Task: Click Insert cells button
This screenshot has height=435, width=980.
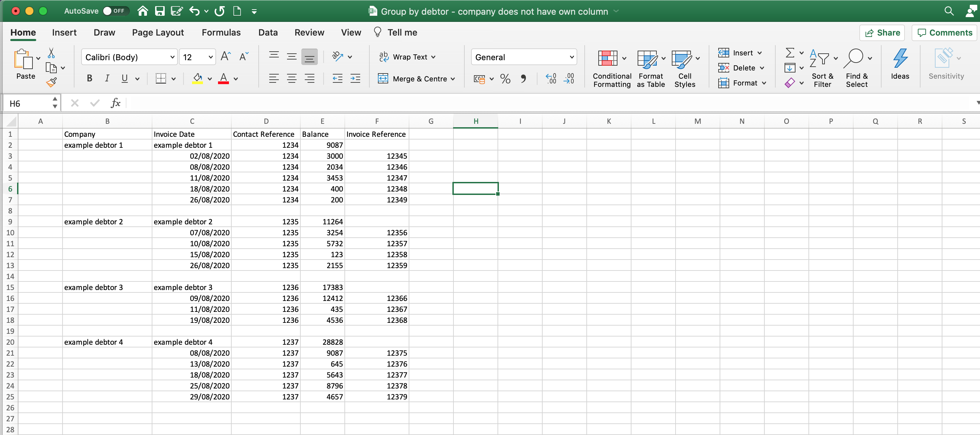Action: click(739, 53)
